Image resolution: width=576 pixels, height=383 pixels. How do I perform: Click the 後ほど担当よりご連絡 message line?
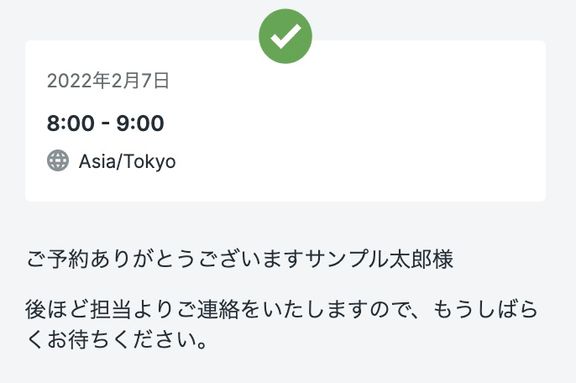(281, 309)
